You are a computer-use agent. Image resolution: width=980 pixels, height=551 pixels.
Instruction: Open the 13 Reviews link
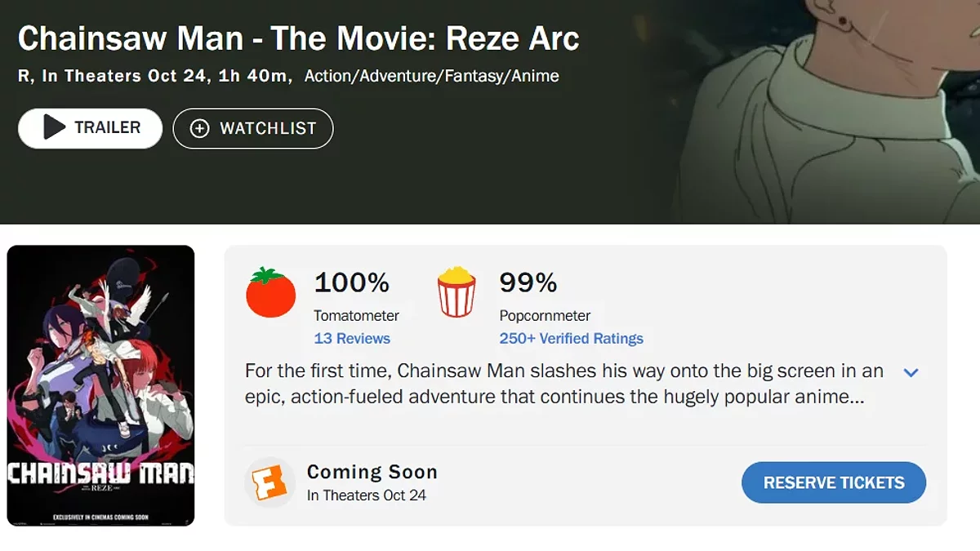pyautogui.click(x=352, y=338)
